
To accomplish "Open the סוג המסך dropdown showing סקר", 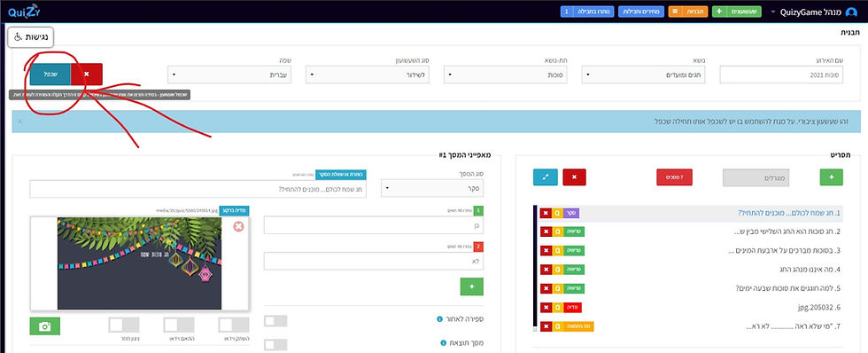I will point(432,188).
